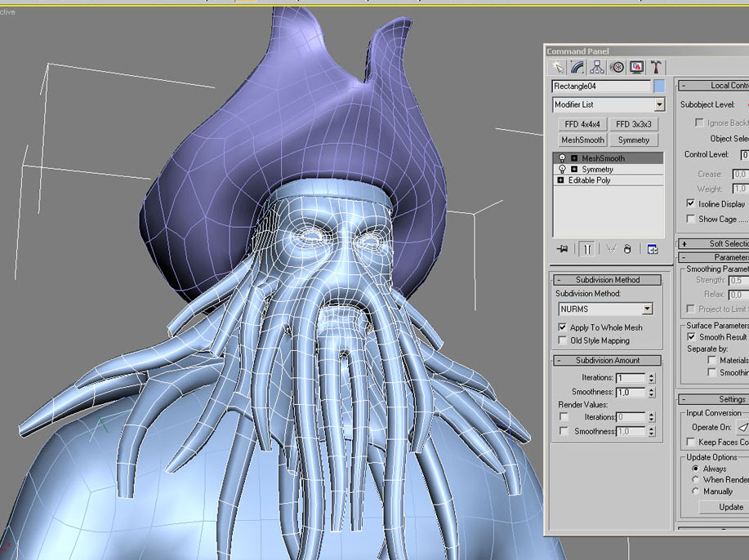The height and width of the screenshot is (560, 749).
Task: Open the NURMS subdivision method dropdown
Action: click(606, 309)
